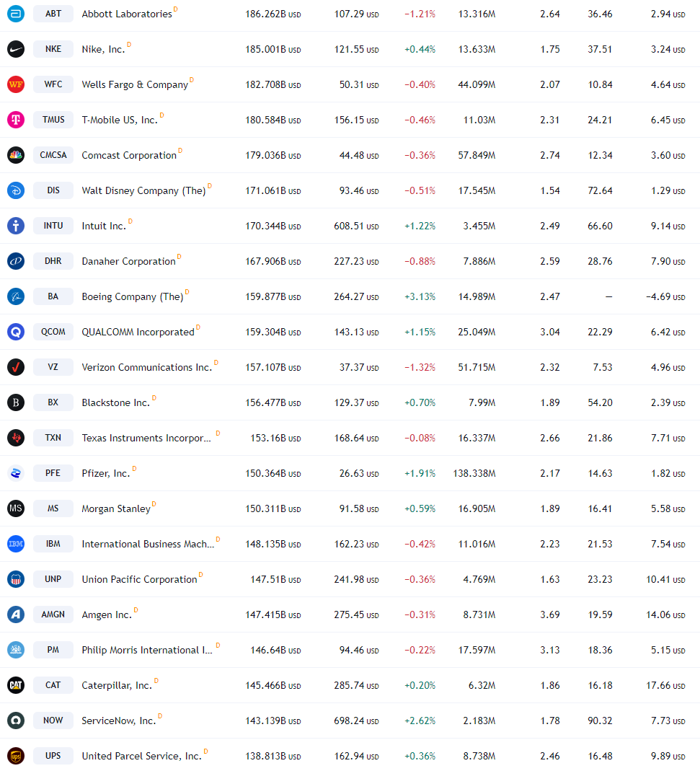Viewport: 700px width, 771px height.
Task: Open the QCOM ticker badge
Action: [53, 332]
